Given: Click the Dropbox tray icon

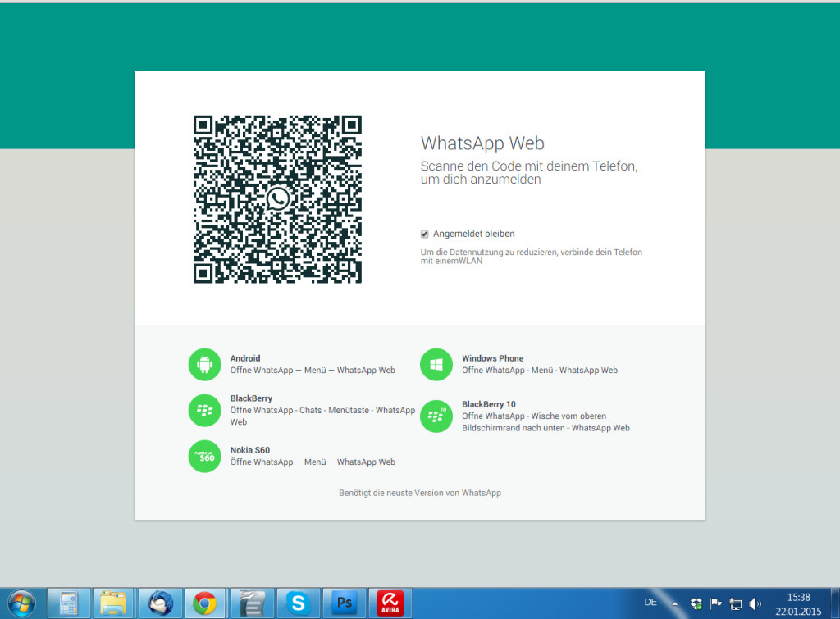Looking at the screenshot, I should click(696, 603).
